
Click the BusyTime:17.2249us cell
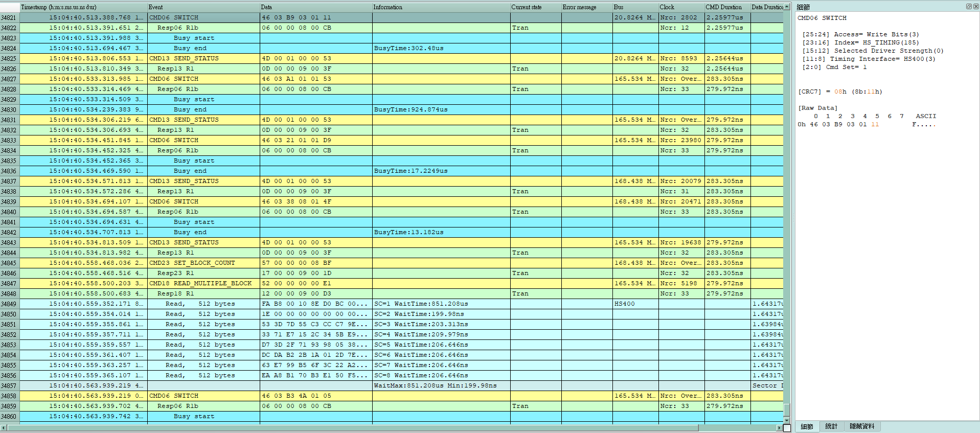click(x=441, y=171)
